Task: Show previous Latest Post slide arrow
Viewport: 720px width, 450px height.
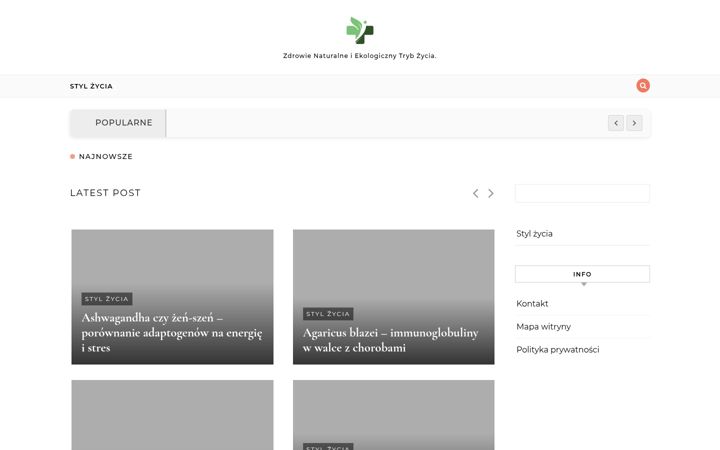Action: (475, 193)
